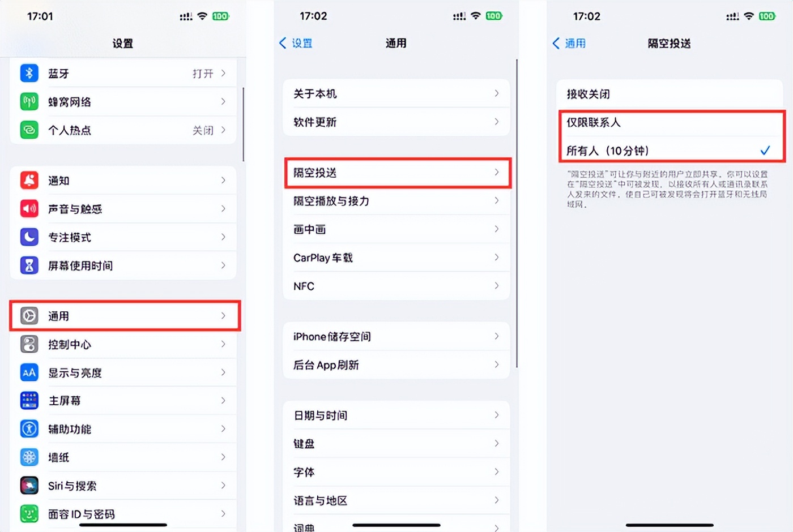Screen dimensions: 793x532
Task: Tap the Sounds & Haptics speaker icon
Action: point(29,208)
